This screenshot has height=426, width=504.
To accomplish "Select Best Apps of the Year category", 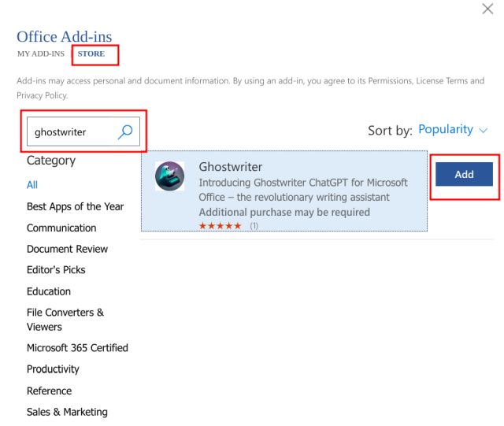I will pos(75,206).
